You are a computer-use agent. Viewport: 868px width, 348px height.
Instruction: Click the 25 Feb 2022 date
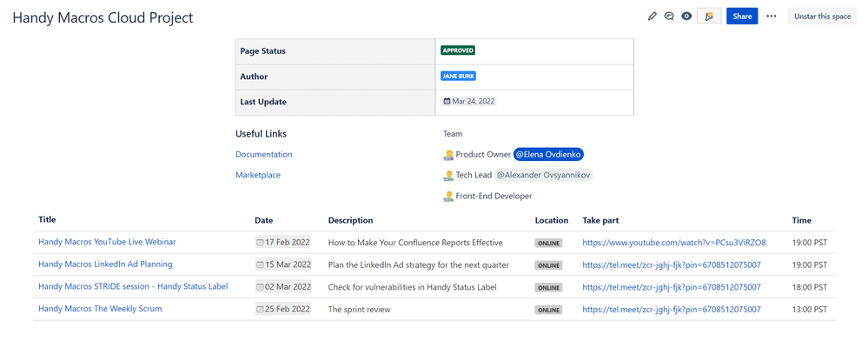pos(283,309)
